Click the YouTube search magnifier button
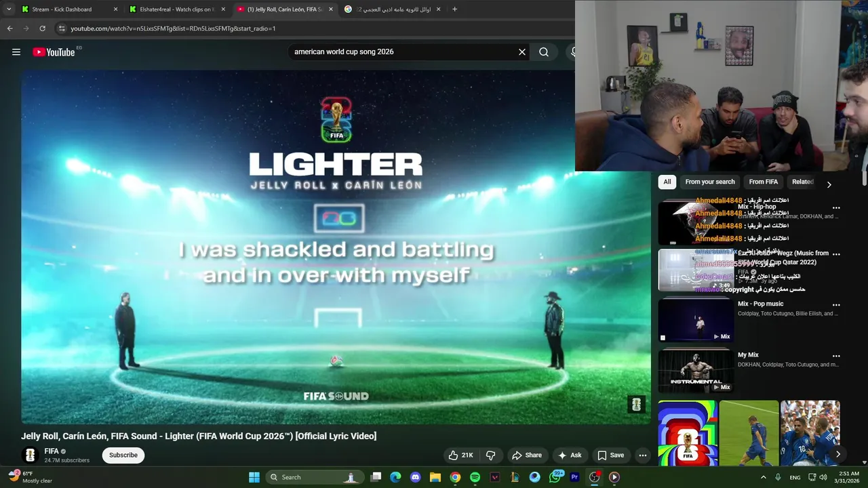 click(x=544, y=52)
